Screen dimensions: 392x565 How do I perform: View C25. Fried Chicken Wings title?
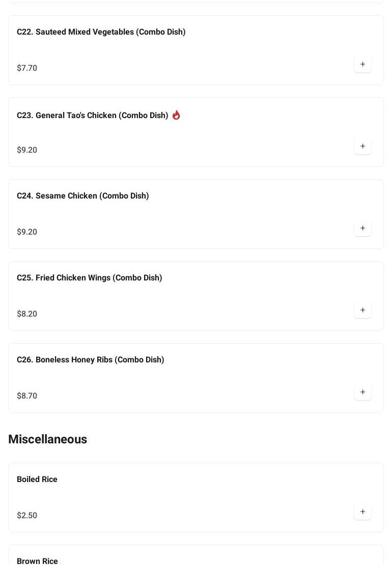[89, 277]
